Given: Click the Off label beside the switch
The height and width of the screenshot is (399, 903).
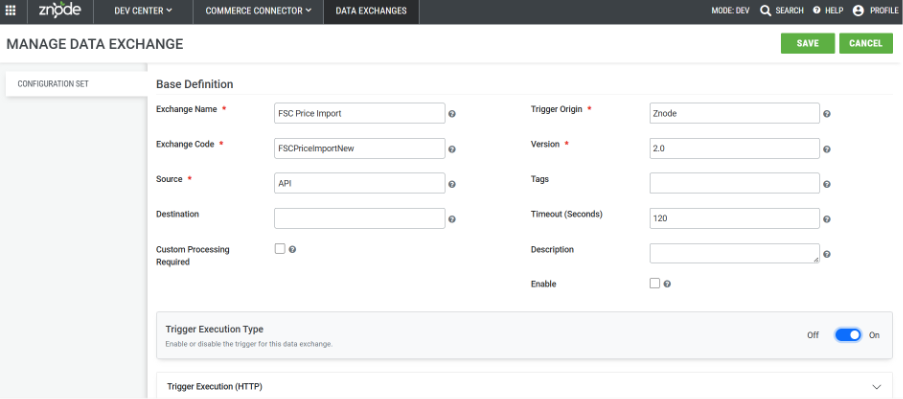Looking at the screenshot, I should pyautogui.click(x=813, y=335).
